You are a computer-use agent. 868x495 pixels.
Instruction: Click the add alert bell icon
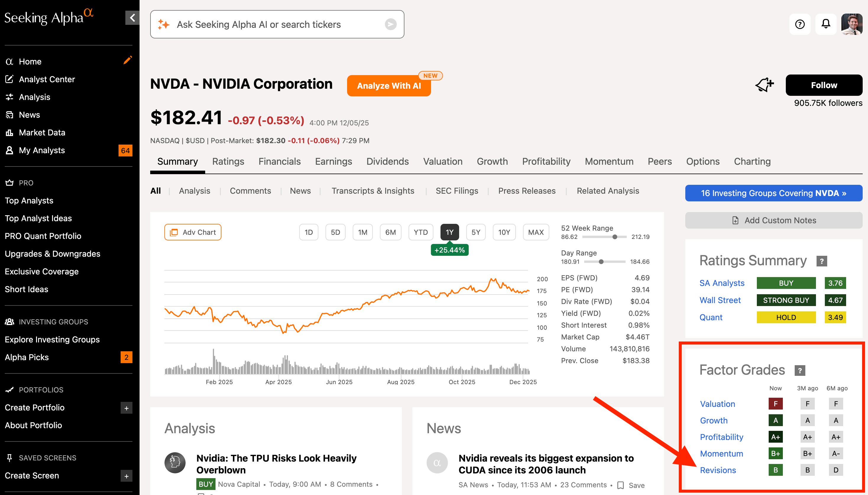pyautogui.click(x=764, y=85)
